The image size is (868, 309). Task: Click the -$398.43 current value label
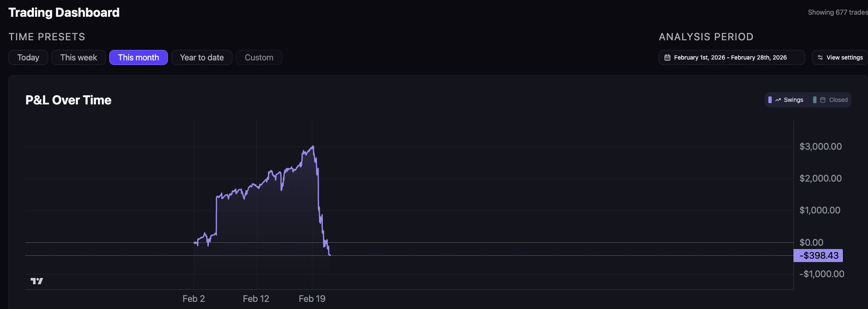tap(818, 256)
